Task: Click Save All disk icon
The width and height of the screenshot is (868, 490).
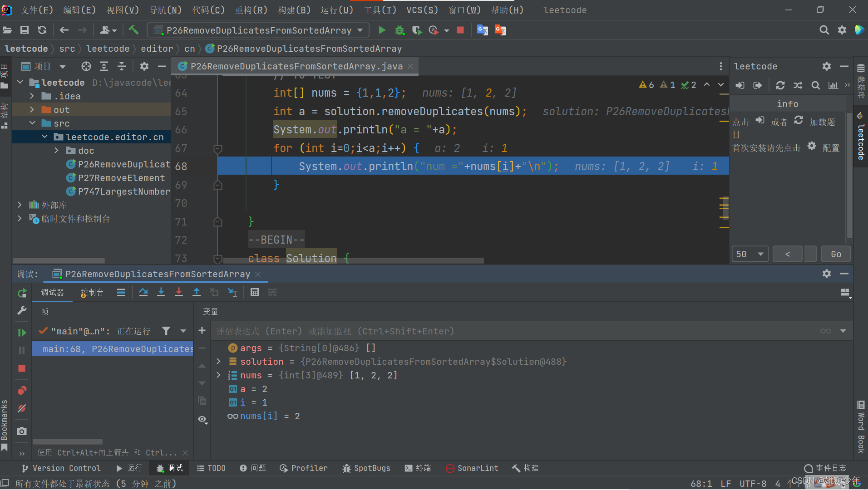Action: 25,30
